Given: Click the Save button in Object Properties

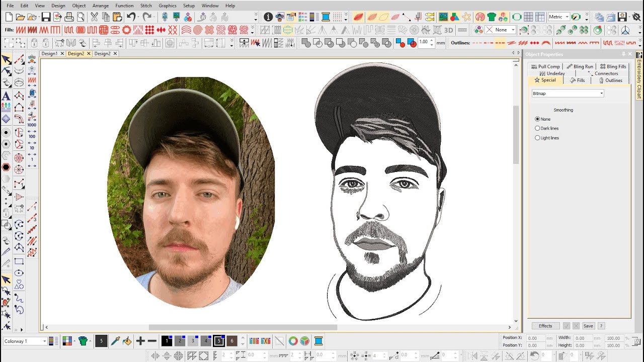Looking at the screenshot, I should click(588, 326).
